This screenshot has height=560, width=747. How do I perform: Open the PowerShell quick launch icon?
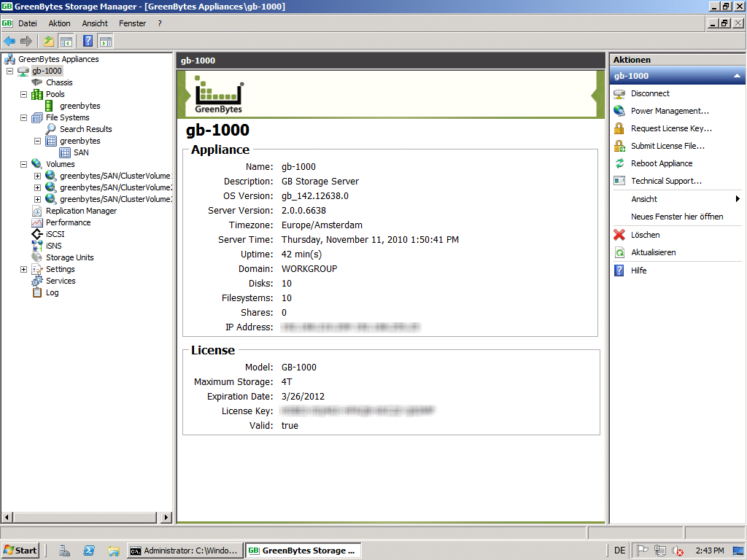coord(88,551)
